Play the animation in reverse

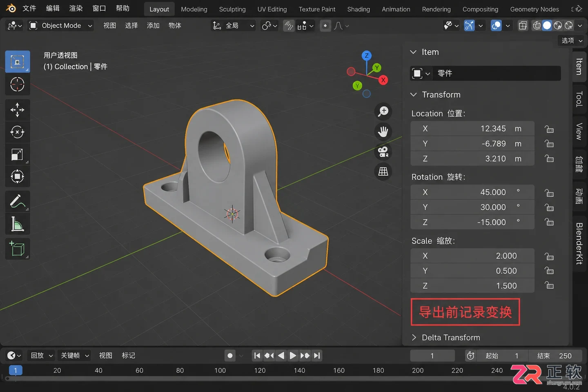[x=281, y=356]
